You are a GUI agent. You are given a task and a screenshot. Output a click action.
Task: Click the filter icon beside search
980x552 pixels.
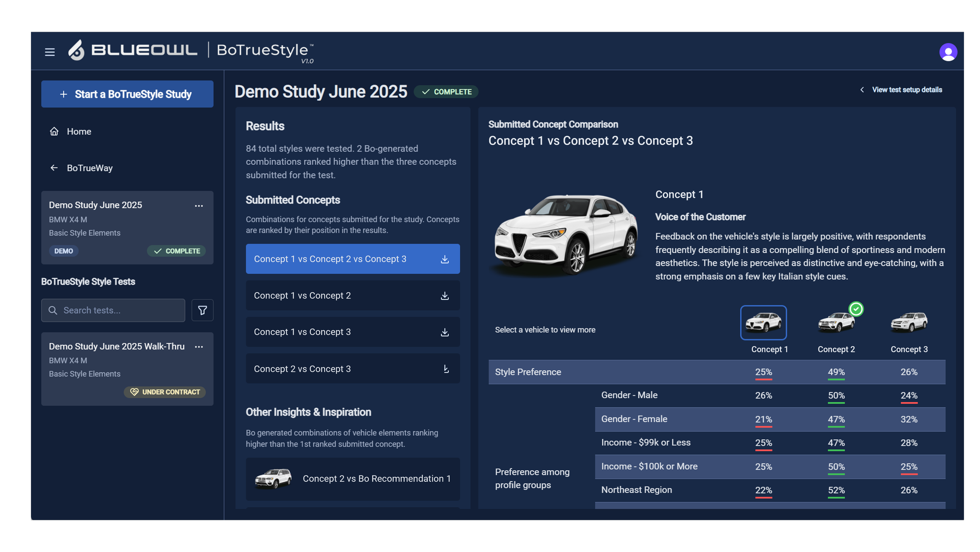(x=202, y=310)
